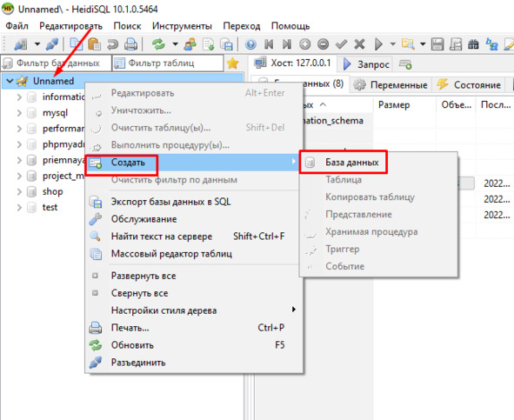Open the Переменные tab
Viewport: 514px width, 420px height.
click(391, 85)
